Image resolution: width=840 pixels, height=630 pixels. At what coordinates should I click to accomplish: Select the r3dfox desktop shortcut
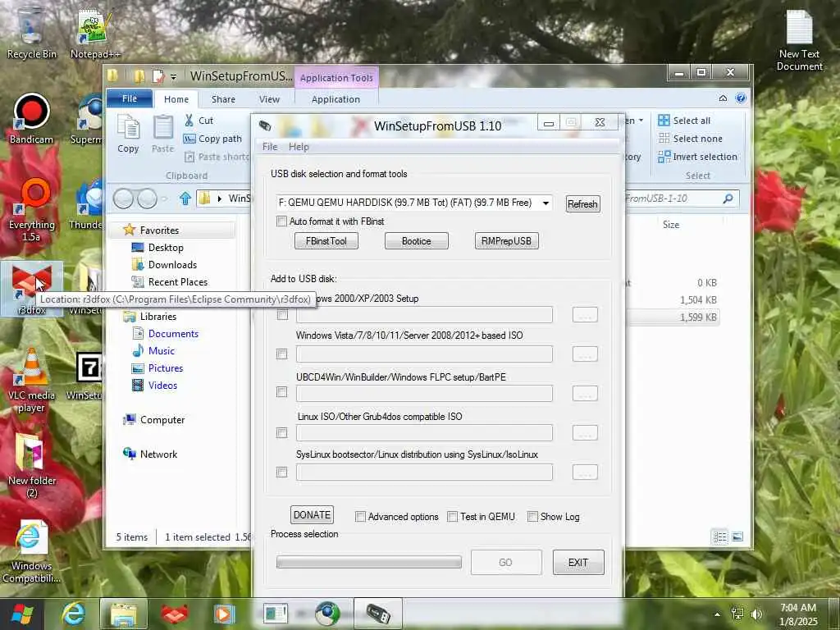(31, 288)
